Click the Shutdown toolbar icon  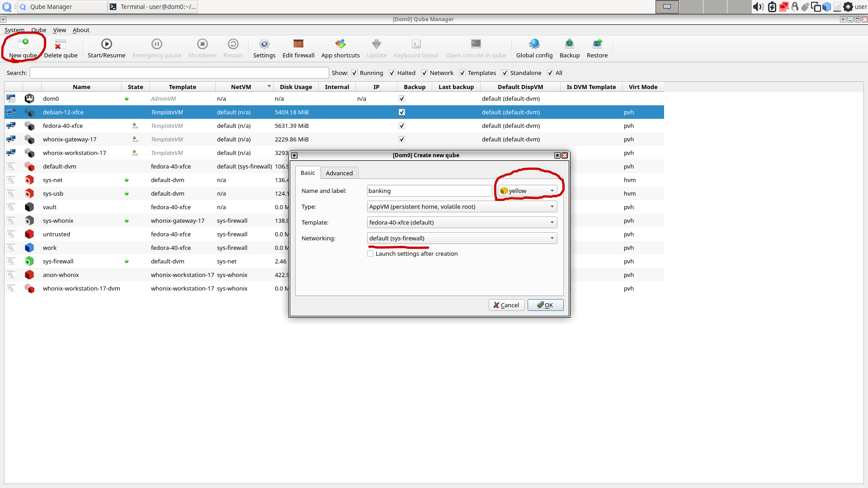[x=202, y=44]
